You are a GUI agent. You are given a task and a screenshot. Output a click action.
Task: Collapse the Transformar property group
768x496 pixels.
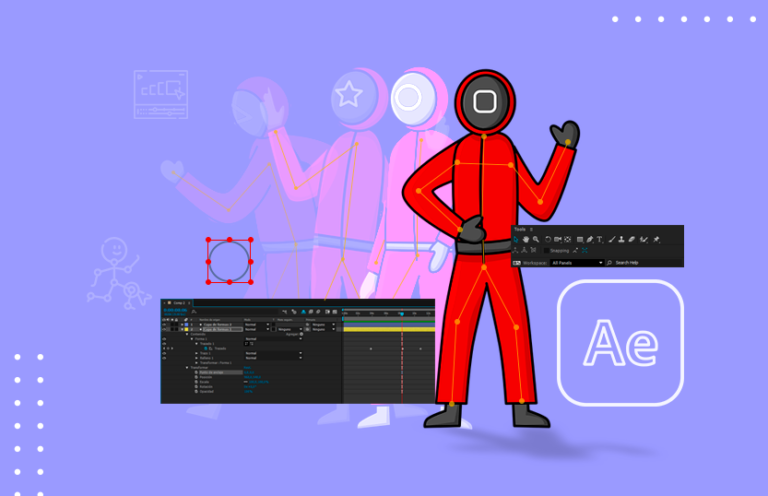pyautogui.click(x=187, y=367)
